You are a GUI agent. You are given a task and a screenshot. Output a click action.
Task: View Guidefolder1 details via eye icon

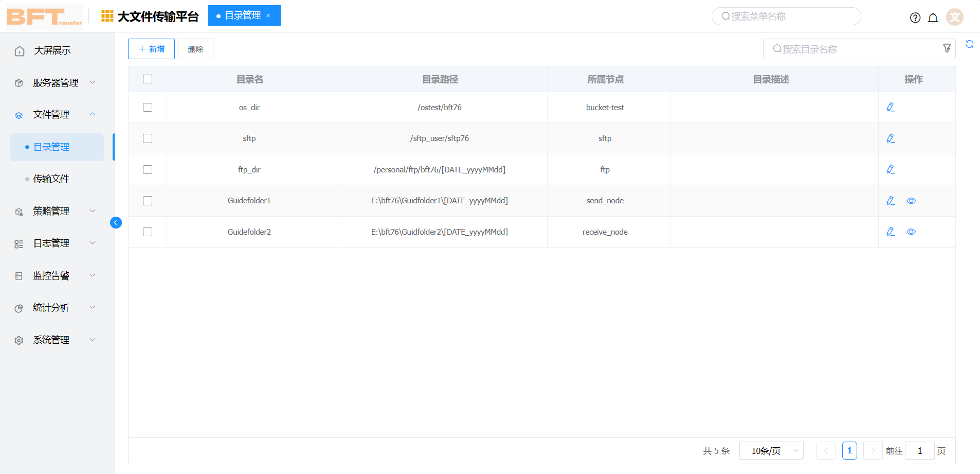pyautogui.click(x=911, y=201)
